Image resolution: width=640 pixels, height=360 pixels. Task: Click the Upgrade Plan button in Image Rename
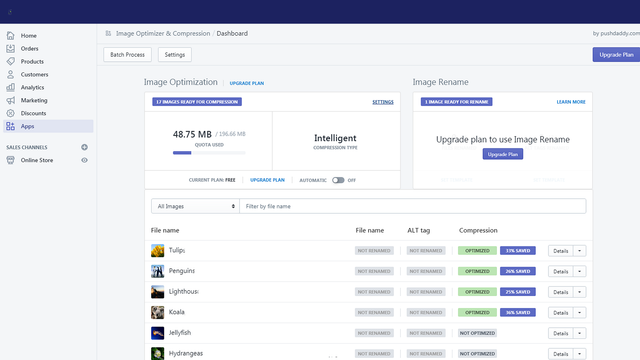[x=502, y=154]
